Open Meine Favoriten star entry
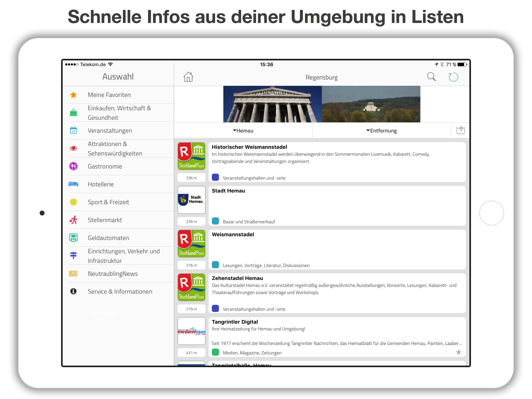Image resolution: width=532 pixels, height=399 pixels. pyautogui.click(x=73, y=95)
